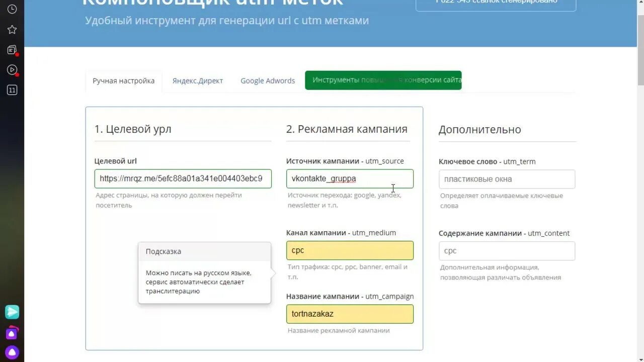This screenshot has width=644, height=362.
Task: Switch to Google Adwords tab
Action: click(x=268, y=81)
